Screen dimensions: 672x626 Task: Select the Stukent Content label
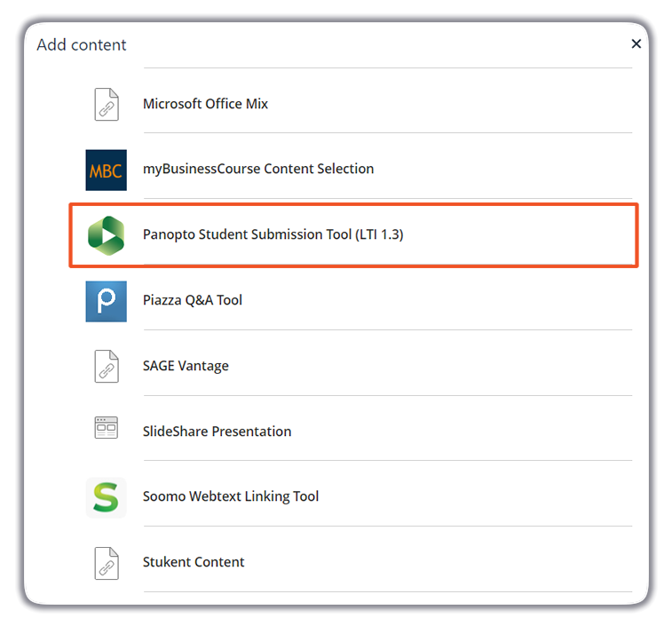(x=194, y=562)
